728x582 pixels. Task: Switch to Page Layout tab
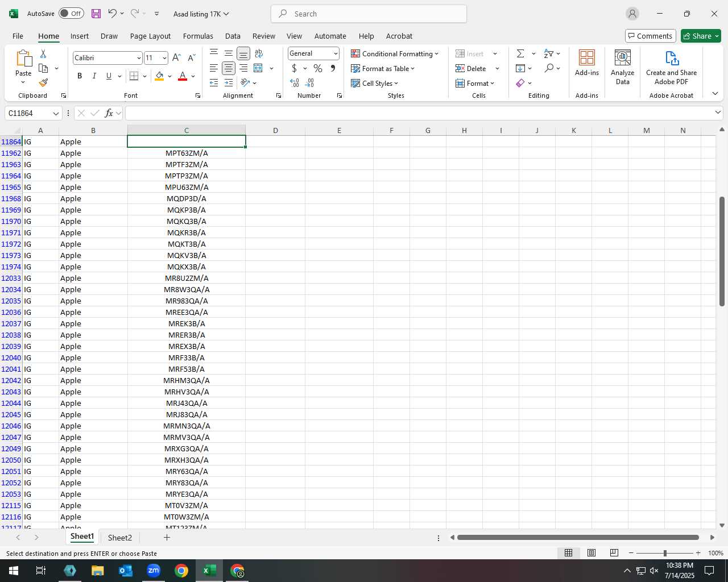150,36
